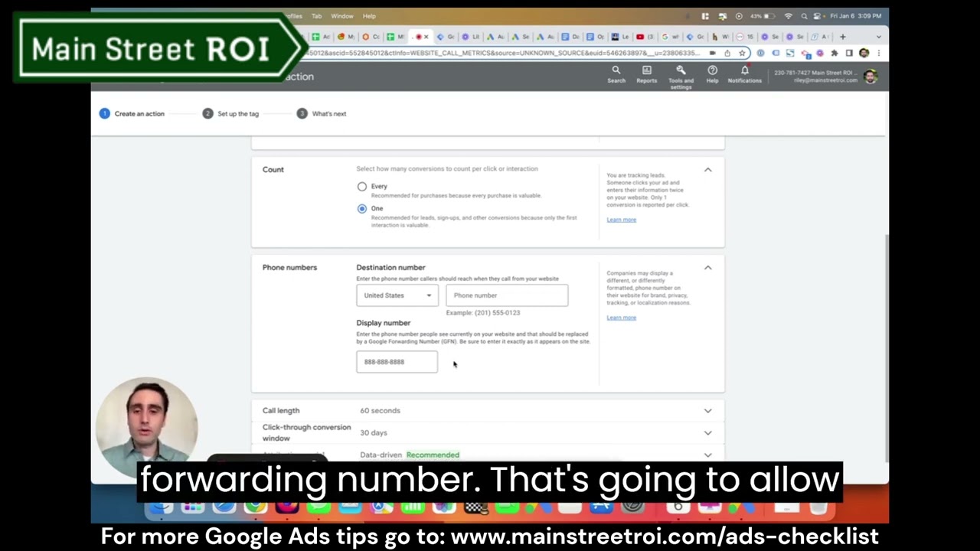Expand Click-through conversion window chevron
This screenshot has height=551, width=980.
(708, 433)
